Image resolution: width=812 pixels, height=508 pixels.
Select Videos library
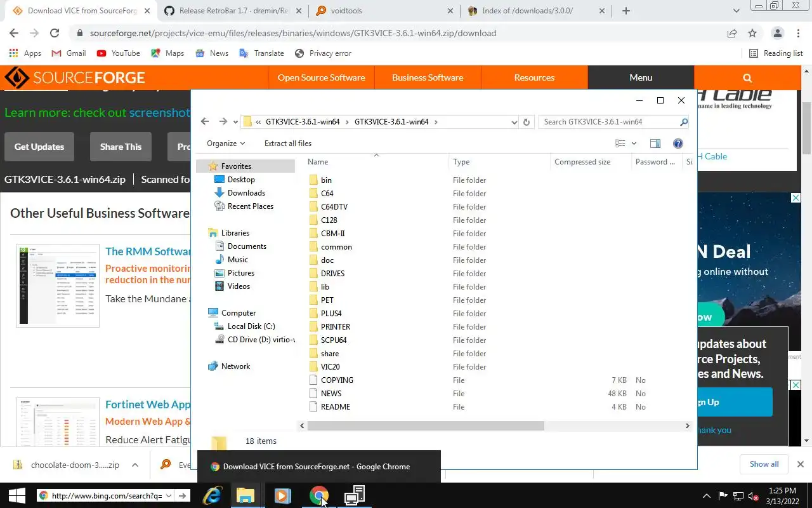[239, 286]
